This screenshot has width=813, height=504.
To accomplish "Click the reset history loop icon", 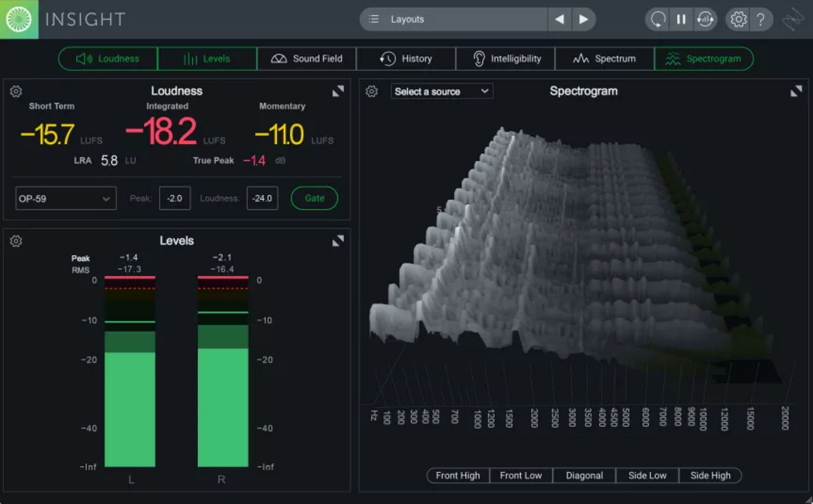I will pos(657,19).
